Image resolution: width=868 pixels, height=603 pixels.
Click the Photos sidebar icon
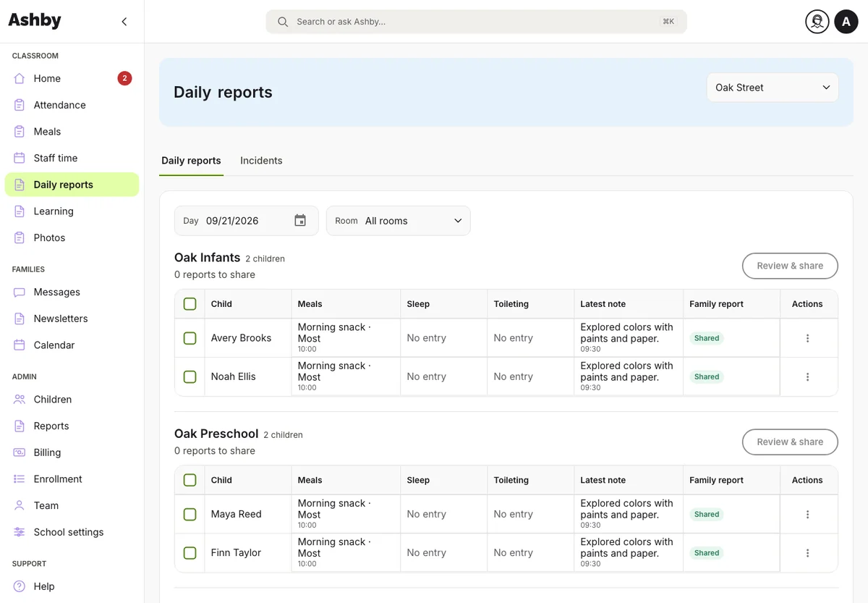(20, 237)
